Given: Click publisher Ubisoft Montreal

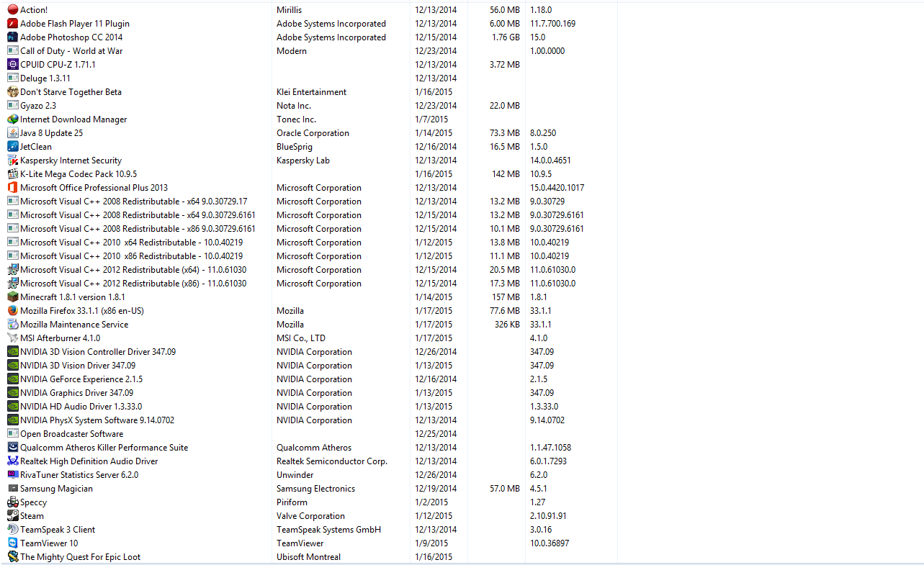Looking at the screenshot, I should [309, 557].
